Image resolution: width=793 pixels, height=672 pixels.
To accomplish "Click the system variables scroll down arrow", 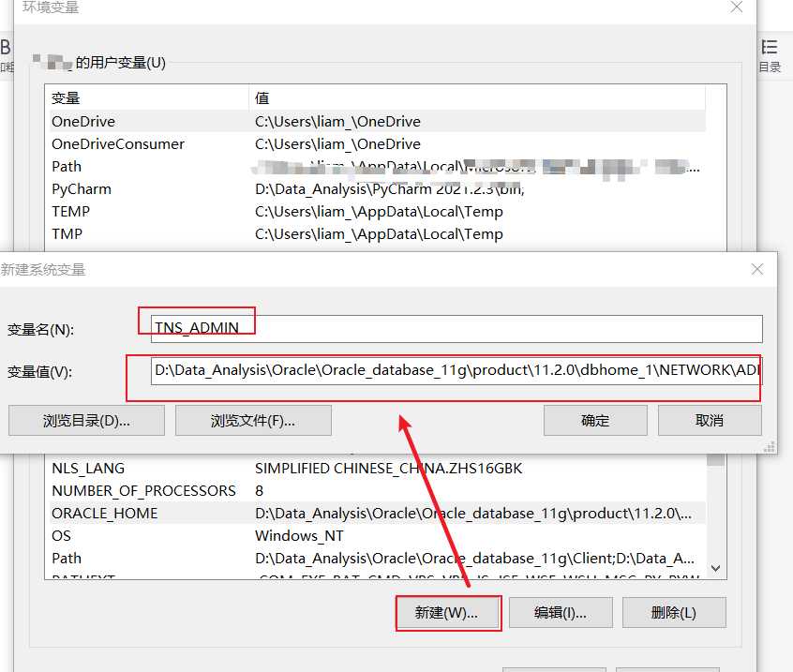I will pos(715,568).
